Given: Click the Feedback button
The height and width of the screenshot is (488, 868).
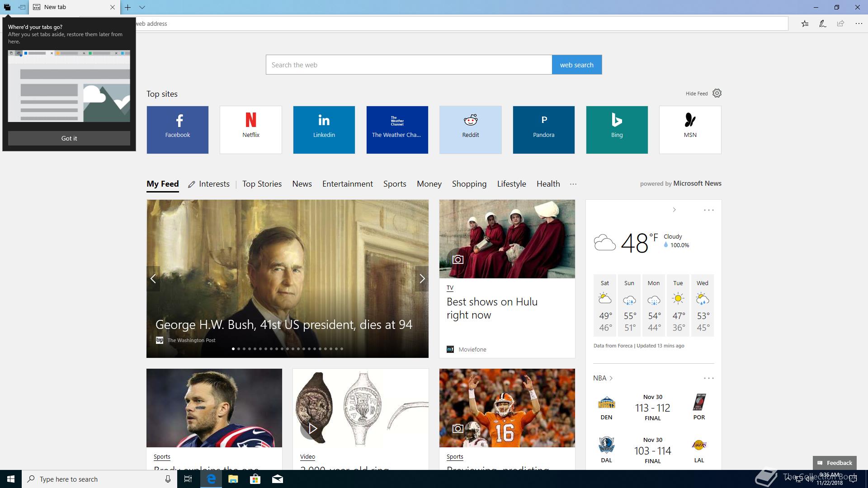Looking at the screenshot, I should coord(835,463).
